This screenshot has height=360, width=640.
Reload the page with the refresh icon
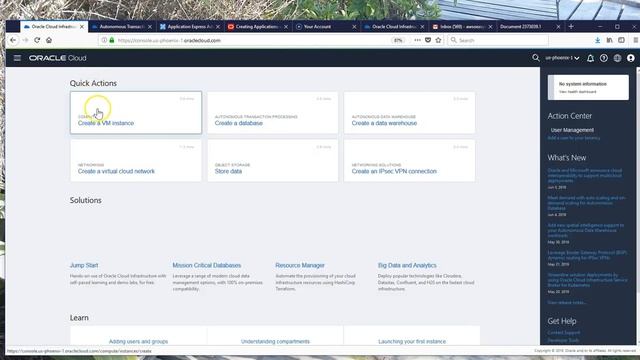37,40
